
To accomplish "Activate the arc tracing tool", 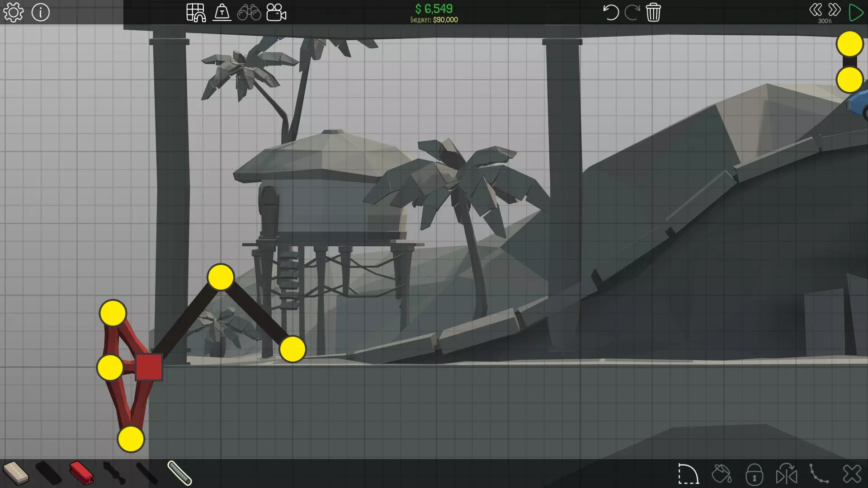I will pos(688,474).
